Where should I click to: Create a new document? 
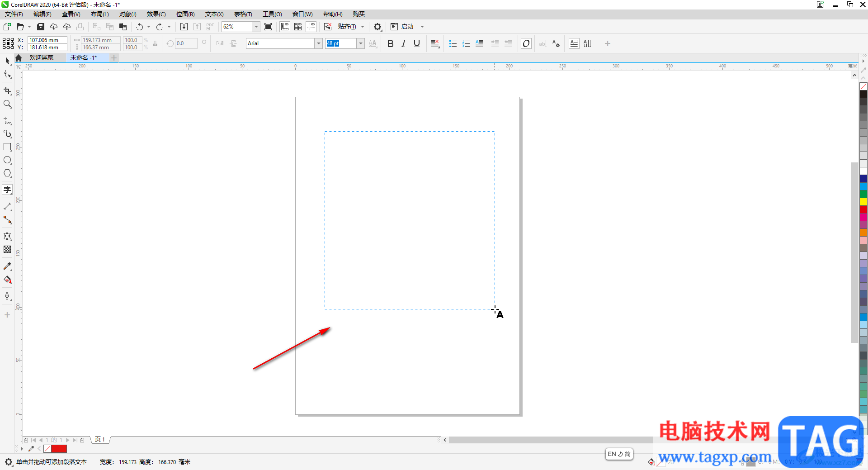pos(7,27)
